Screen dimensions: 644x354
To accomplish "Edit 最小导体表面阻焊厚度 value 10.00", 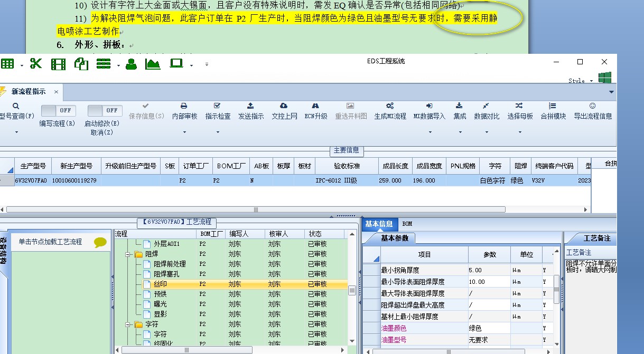I will 489,282.
